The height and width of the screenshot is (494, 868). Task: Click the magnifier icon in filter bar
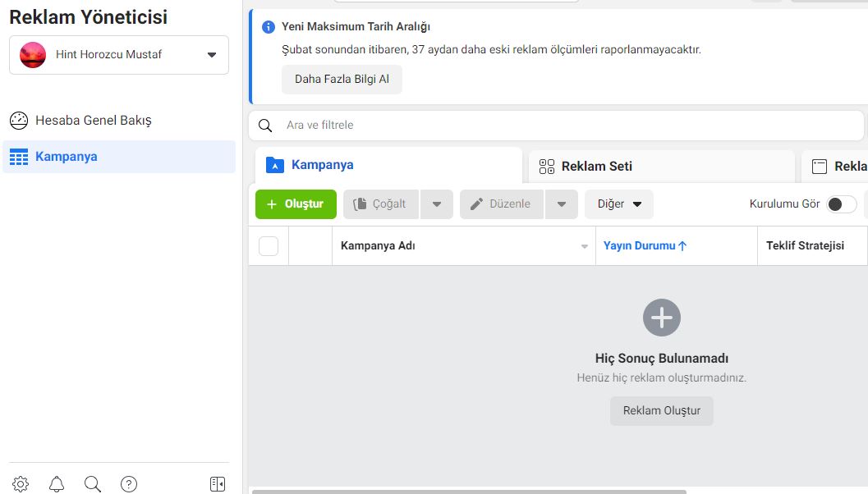265,126
